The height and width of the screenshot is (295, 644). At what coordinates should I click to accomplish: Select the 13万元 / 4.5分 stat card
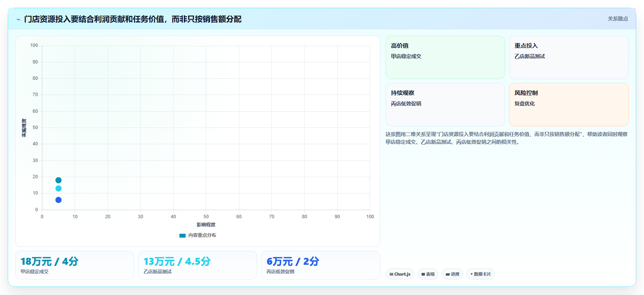[x=197, y=265]
